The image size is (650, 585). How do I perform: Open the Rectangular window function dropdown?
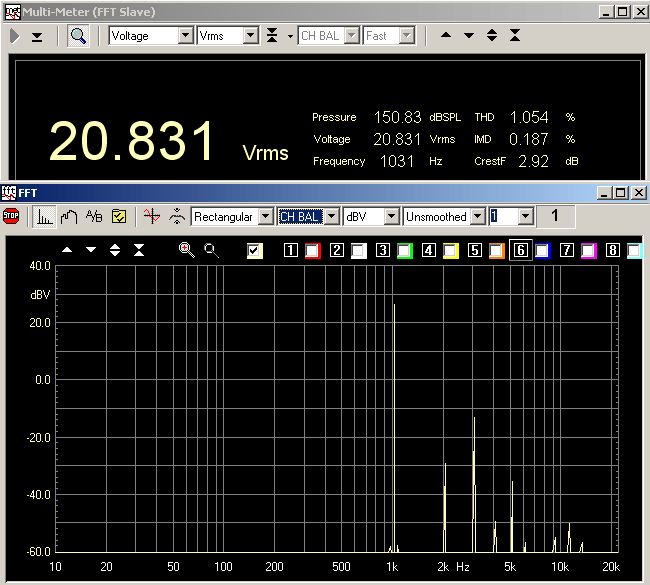[x=265, y=216]
